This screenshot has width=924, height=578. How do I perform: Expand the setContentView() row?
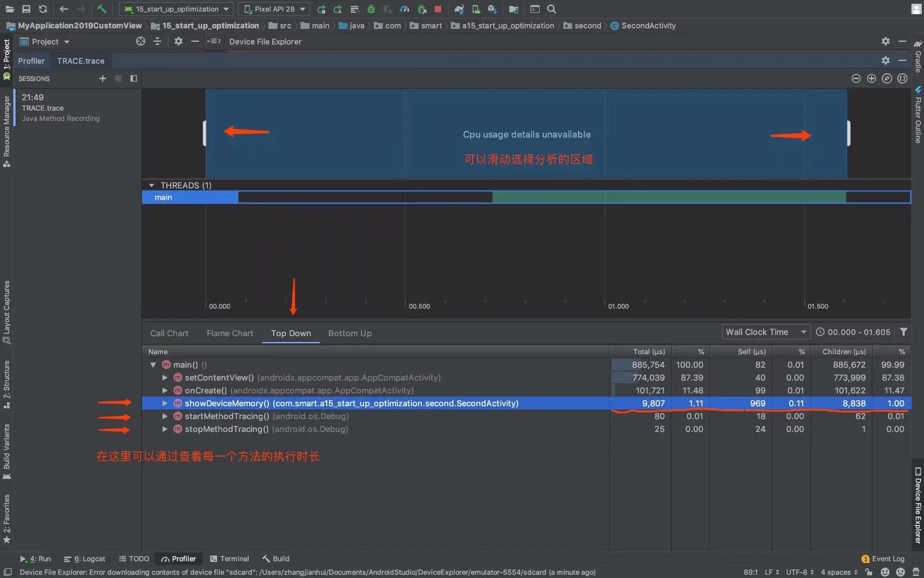165,377
